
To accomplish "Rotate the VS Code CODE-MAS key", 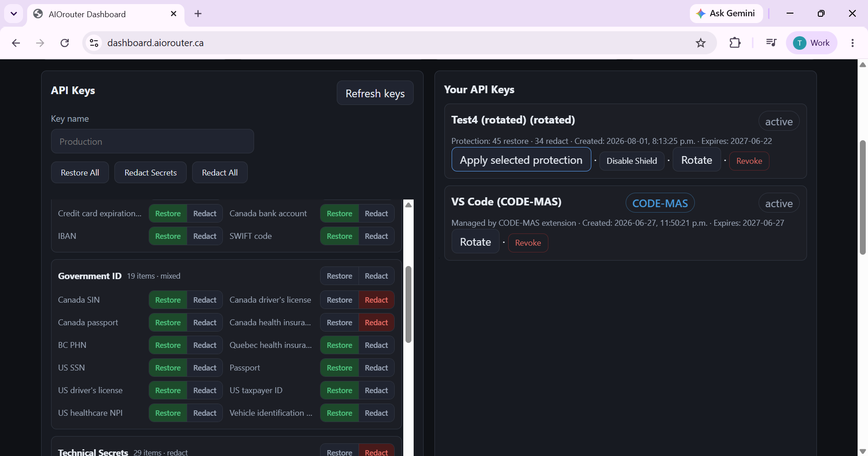I will pyautogui.click(x=475, y=242).
